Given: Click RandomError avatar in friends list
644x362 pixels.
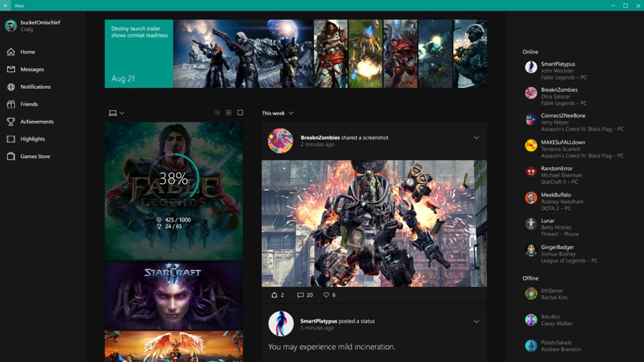Looking at the screenshot, I should tap(531, 172).
